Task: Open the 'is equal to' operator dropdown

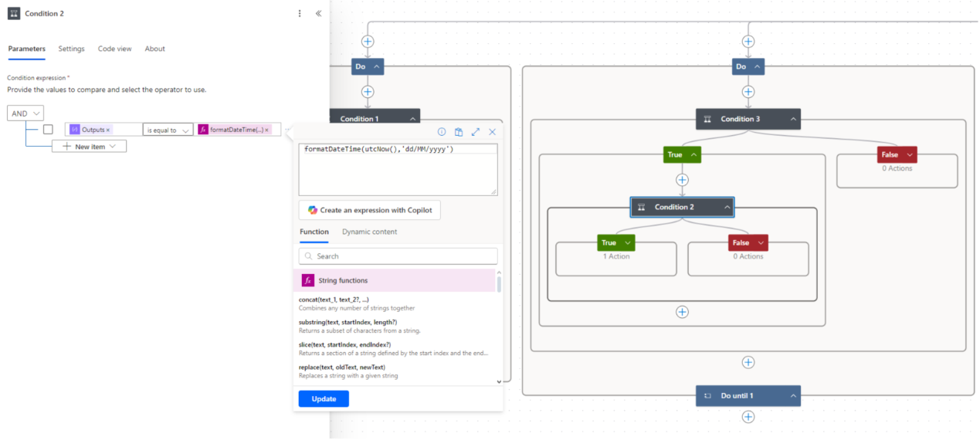Action: point(168,130)
